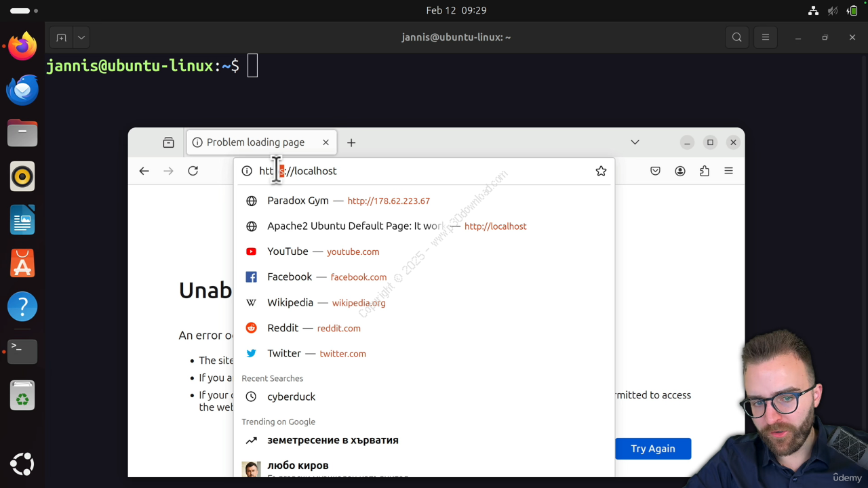Open the Help icon in dock
868x488 pixels.
[22, 307]
